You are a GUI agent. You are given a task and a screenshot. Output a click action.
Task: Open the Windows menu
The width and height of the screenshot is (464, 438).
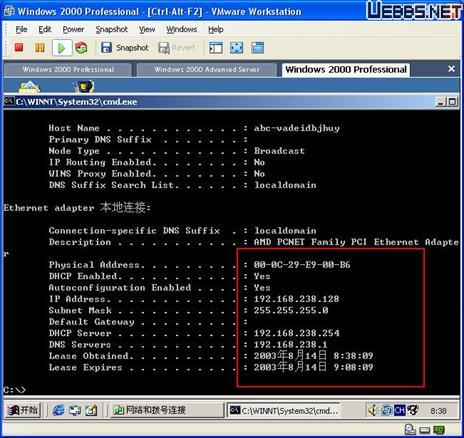tap(182, 30)
